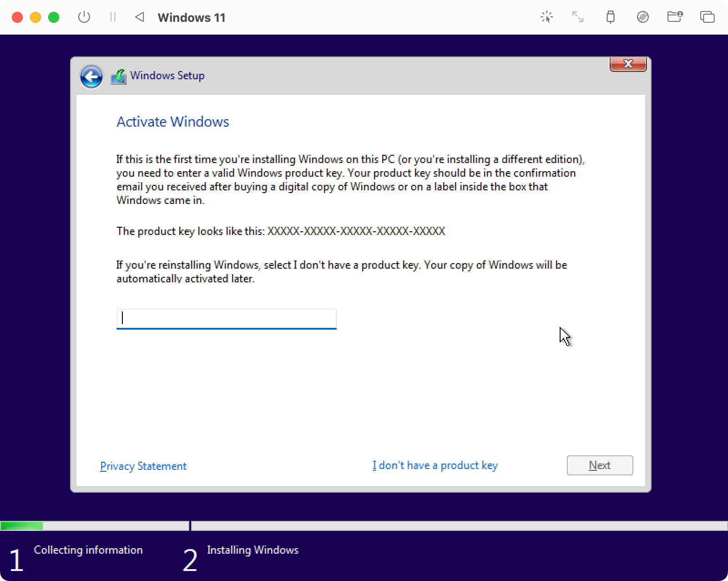Select "I don't have a product key"
Viewport: 728px width, 581px height.
435,465
